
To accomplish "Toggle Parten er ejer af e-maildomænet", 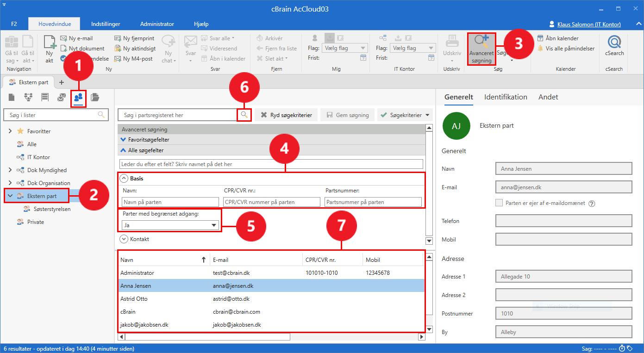I will (499, 203).
